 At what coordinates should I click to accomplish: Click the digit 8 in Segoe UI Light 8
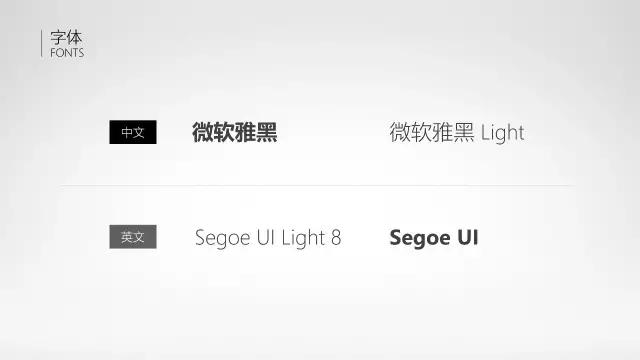pos(336,238)
